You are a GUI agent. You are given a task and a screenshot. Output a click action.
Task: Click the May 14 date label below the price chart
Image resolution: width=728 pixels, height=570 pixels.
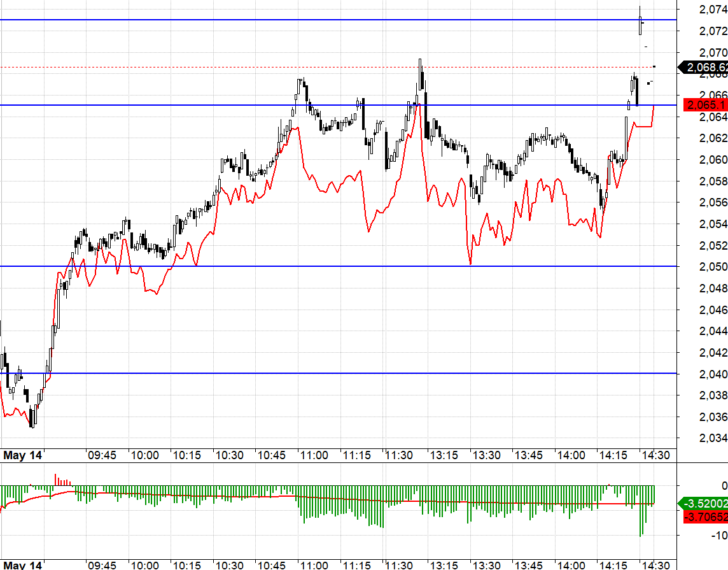tap(22, 455)
